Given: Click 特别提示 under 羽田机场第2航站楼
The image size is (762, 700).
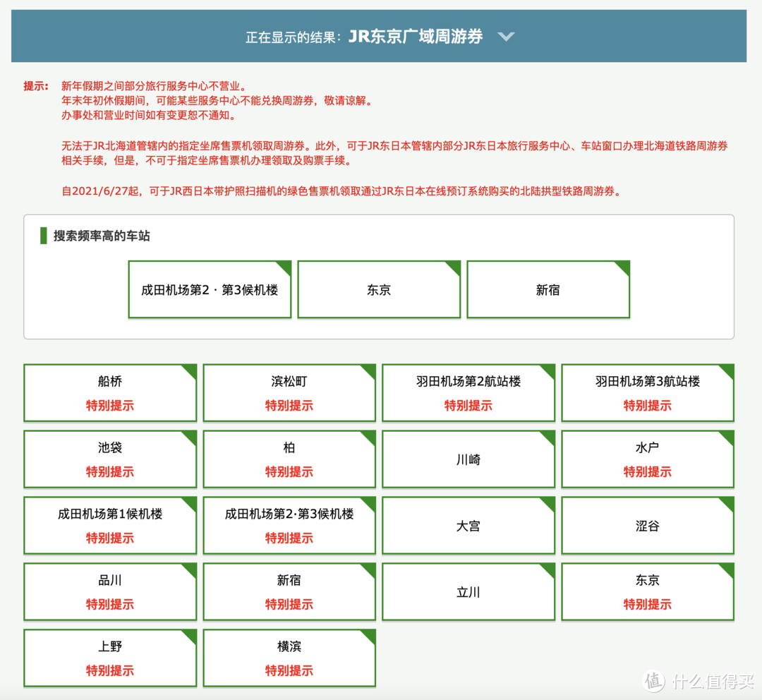Looking at the screenshot, I should [468, 406].
